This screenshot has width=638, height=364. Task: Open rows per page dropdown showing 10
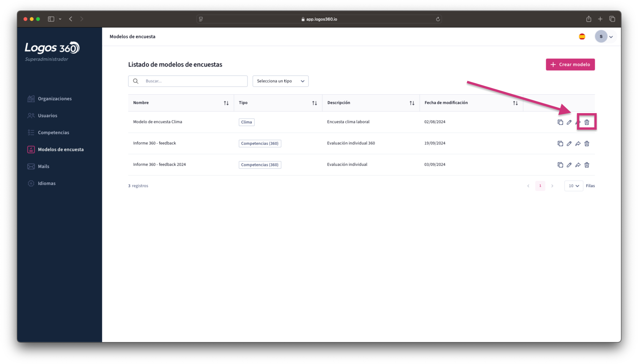point(574,186)
